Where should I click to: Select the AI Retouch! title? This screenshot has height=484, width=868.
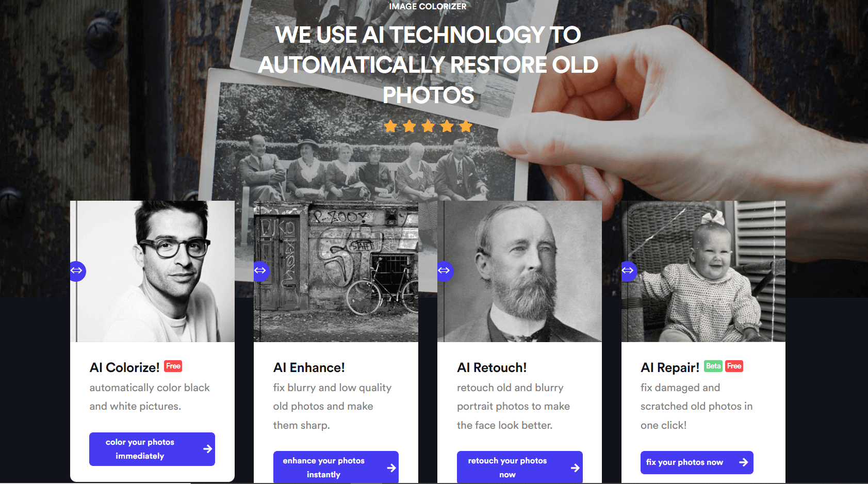492,367
